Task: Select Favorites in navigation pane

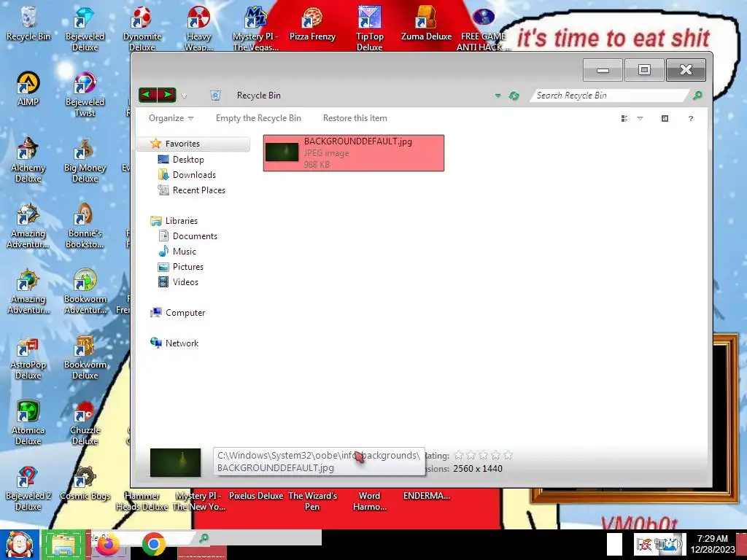Action: (x=193, y=144)
